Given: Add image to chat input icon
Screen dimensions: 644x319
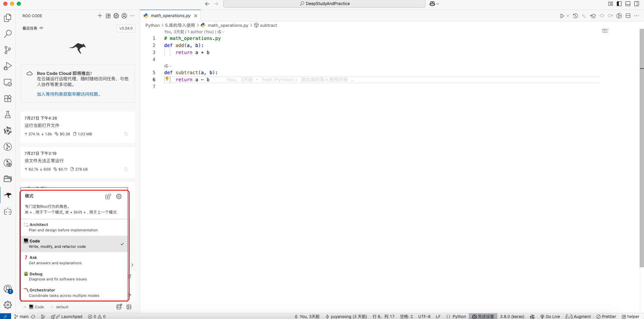Looking at the screenshot, I should point(129,307).
